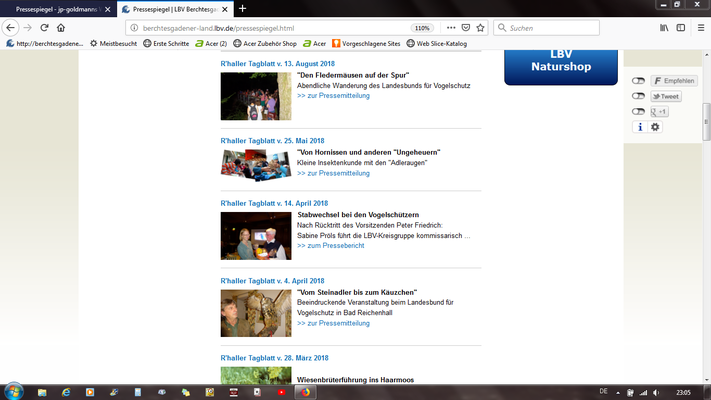This screenshot has width=711, height=400.
Task: Click the scrollbar down arrow
Action: 706,380
